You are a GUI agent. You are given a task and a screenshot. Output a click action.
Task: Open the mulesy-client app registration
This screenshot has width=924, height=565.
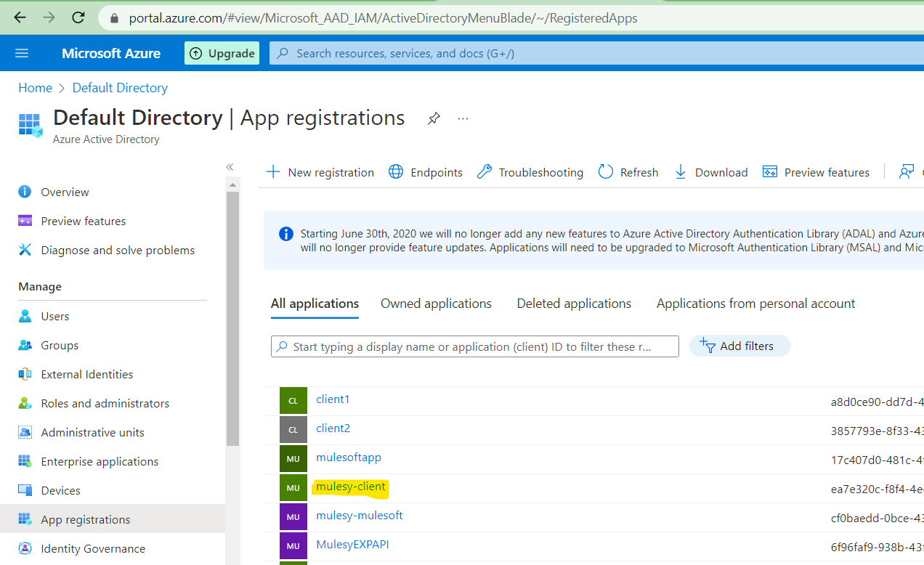pos(351,487)
